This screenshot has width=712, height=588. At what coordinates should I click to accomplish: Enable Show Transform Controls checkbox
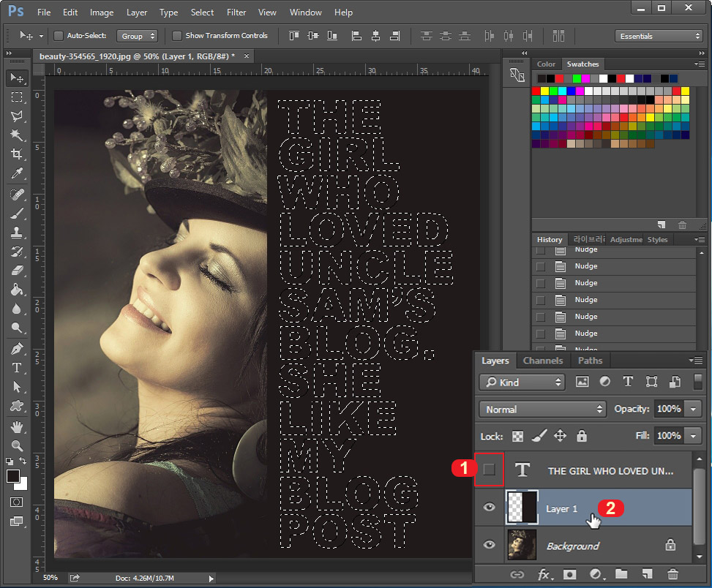177,35
